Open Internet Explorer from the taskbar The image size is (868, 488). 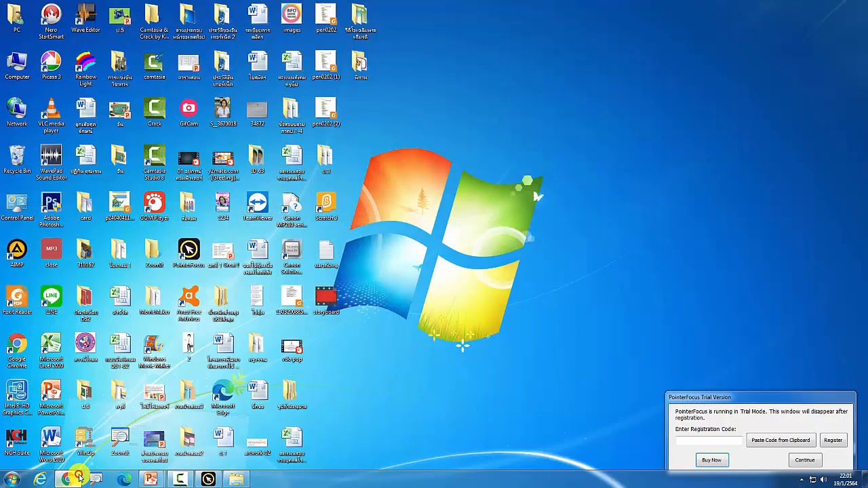point(40,479)
